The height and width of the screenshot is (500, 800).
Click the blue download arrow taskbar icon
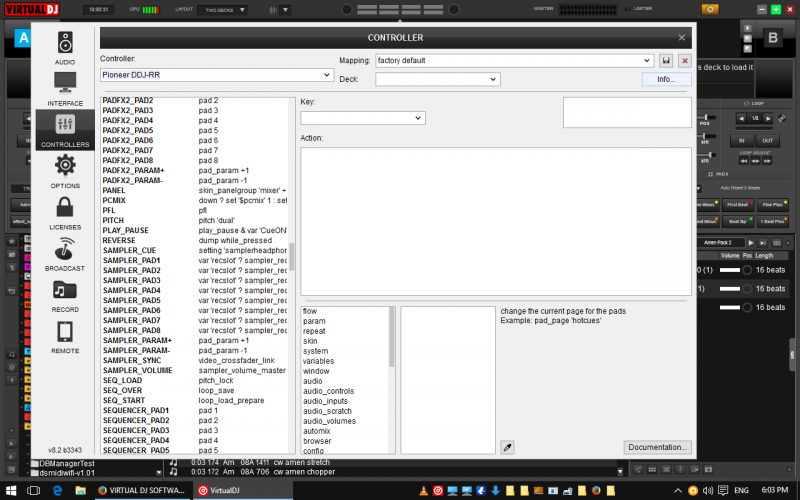click(x=495, y=491)
